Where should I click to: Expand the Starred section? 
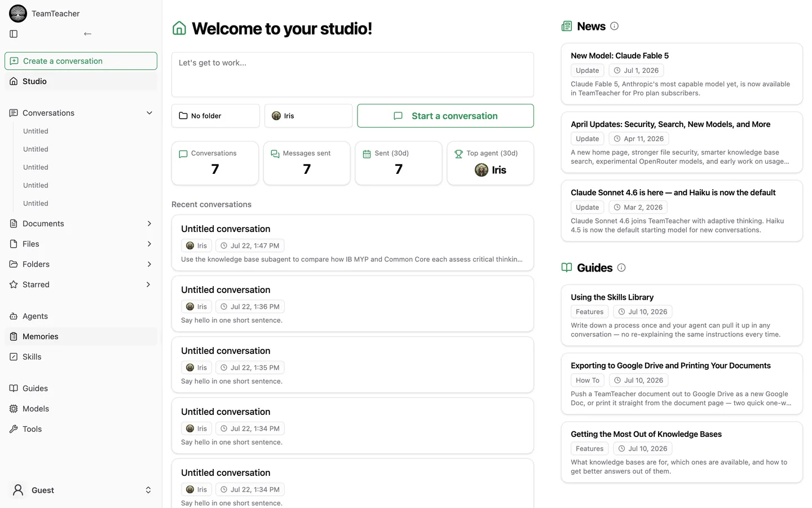click(148, 284)
